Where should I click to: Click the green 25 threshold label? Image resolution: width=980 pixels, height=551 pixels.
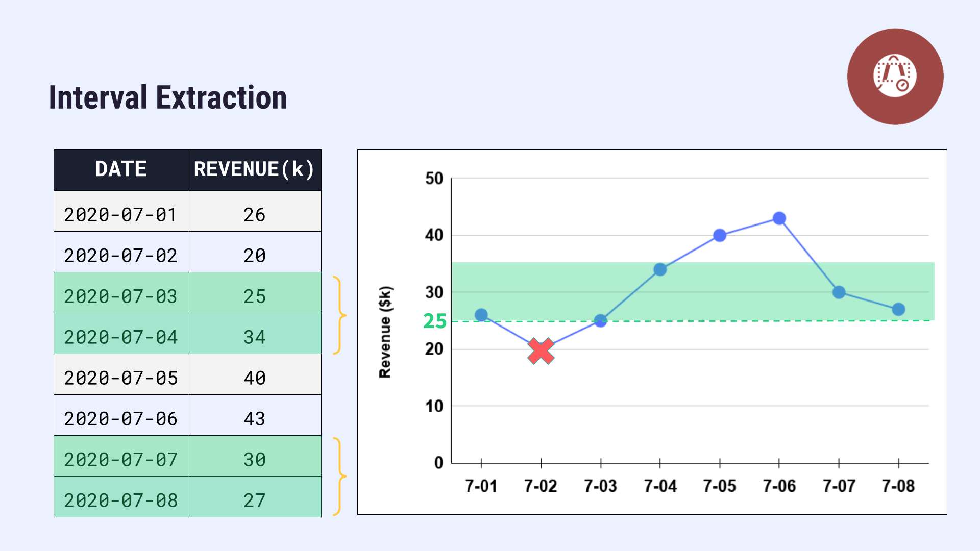[435, 321]
